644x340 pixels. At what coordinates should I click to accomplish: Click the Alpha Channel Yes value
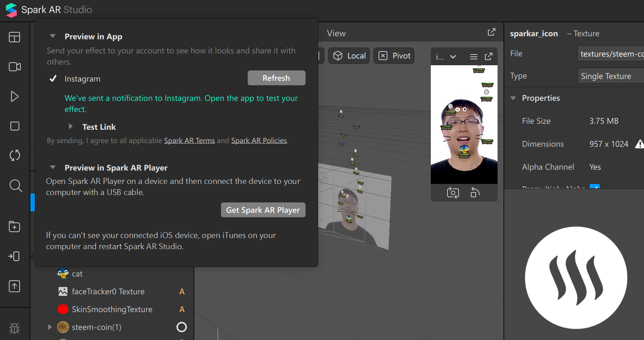[595, 167]
